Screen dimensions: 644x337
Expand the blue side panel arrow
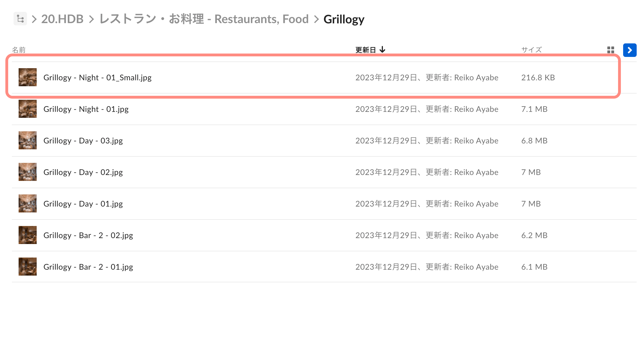point(630,50)
